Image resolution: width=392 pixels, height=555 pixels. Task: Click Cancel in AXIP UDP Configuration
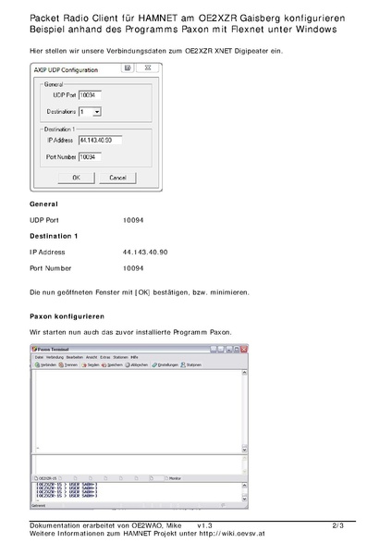pos(117,178)
